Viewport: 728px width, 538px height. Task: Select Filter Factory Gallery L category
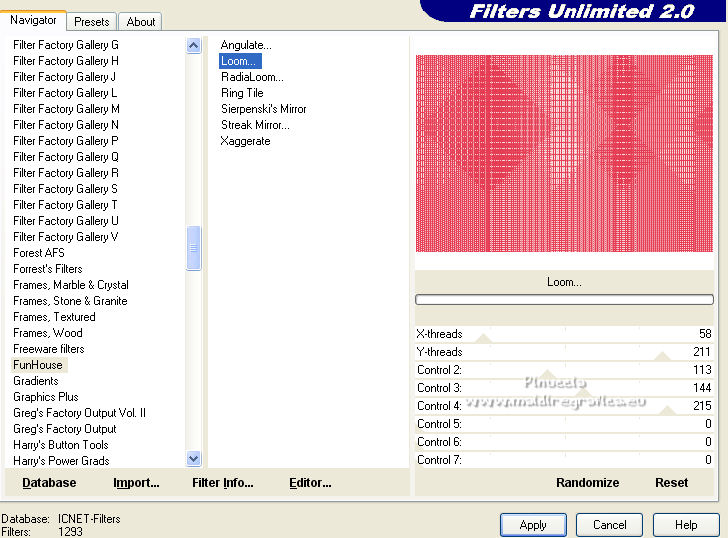click(x=65, y=93)
